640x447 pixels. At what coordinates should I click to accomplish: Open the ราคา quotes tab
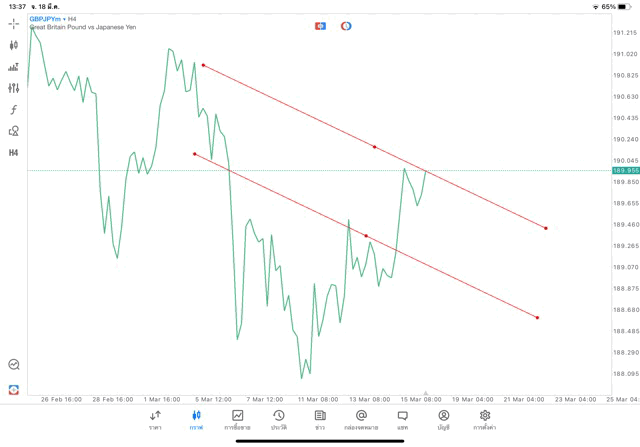pos(155,420)
